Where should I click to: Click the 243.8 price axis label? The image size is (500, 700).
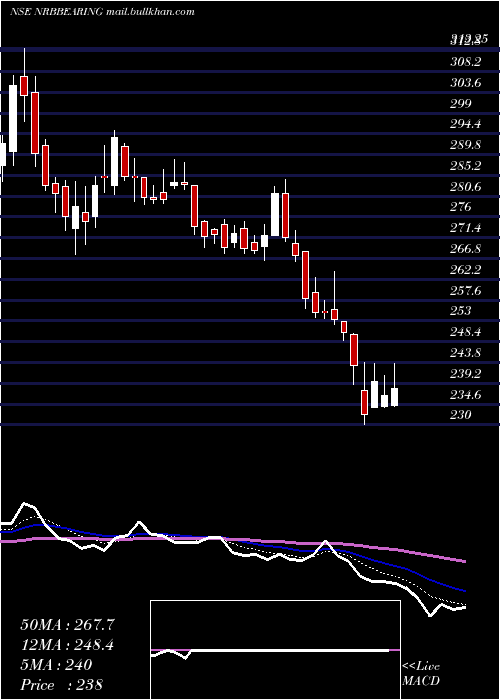[x=465, y=352]
